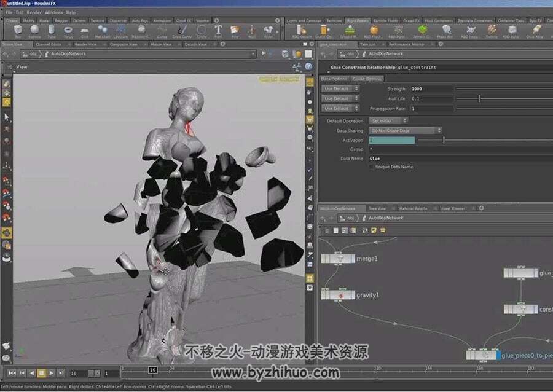Screen dimensions: 553x392
Task: Click the Activation input field
Action: coord(392,140)
